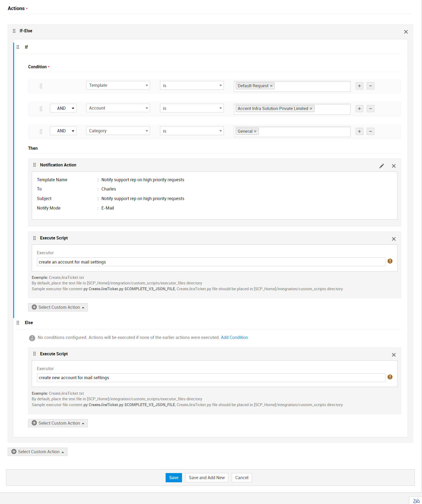
Task: Click the Add Condition link
Action: [234, 337]
